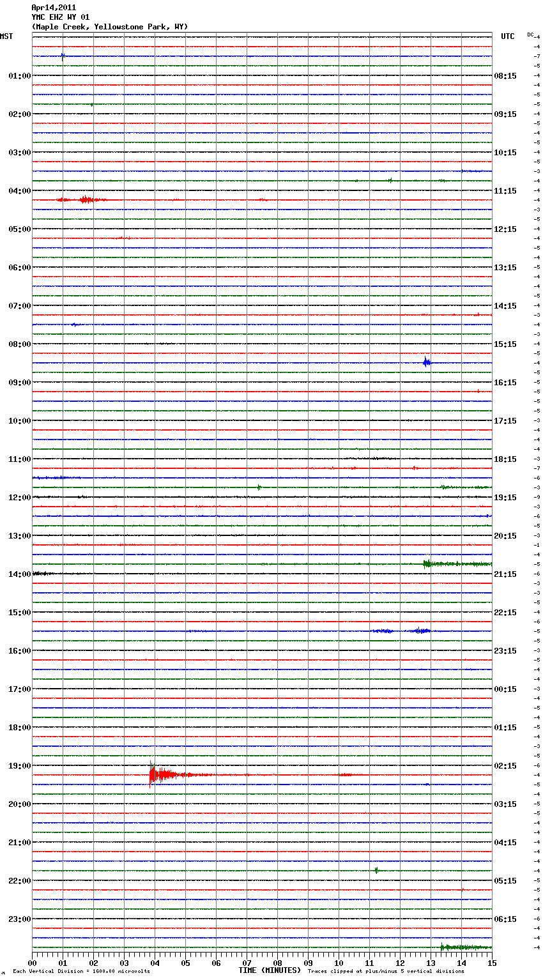Click the "DC" column header
543x980 pixels.
pos(530,34)
